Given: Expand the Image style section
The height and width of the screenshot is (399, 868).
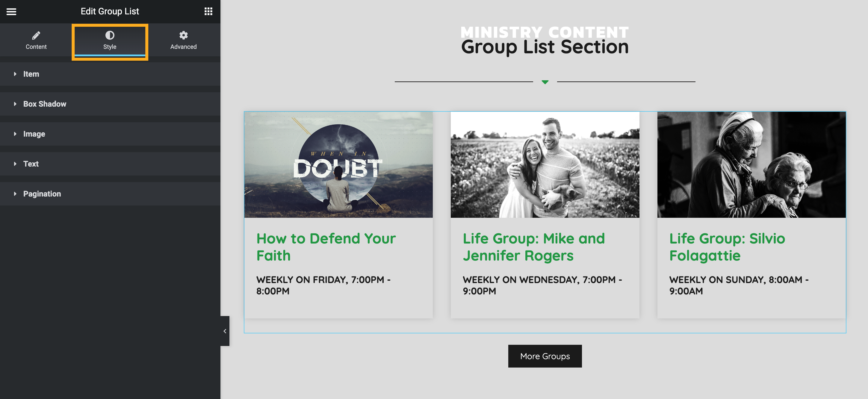Looking at the screenshot, I should (x=110, y=134).
